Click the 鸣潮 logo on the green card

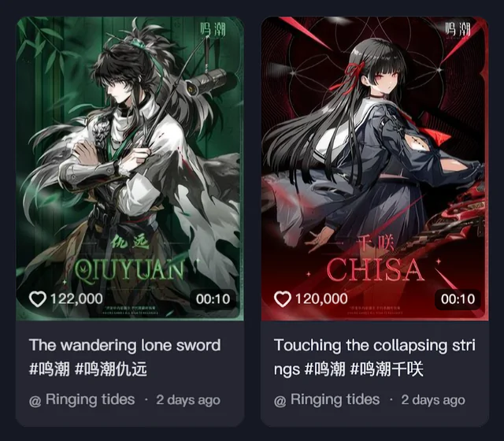point(213,30)
